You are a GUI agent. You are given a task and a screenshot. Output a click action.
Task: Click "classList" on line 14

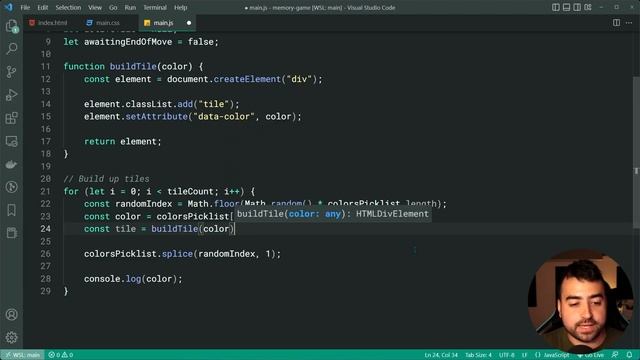point(149,104)
